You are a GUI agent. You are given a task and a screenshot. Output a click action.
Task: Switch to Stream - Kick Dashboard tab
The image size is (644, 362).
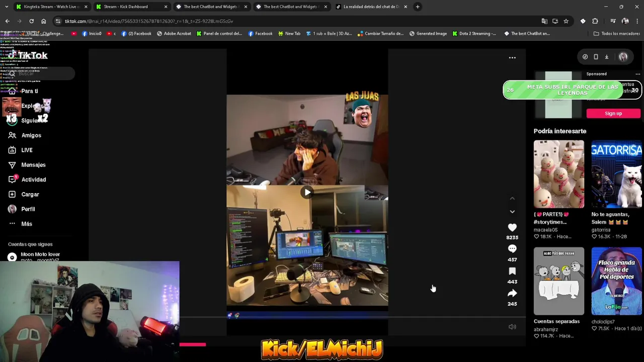tap(131, 7)
